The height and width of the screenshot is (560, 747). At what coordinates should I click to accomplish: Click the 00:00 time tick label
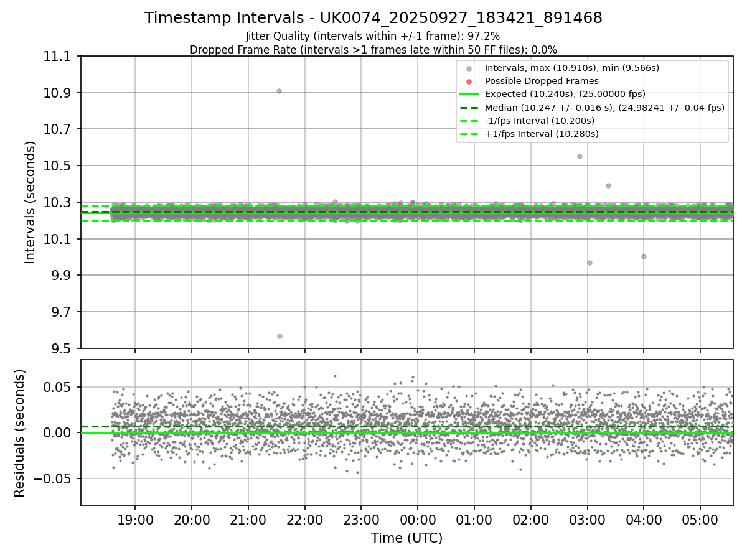[x=418, y=521]
